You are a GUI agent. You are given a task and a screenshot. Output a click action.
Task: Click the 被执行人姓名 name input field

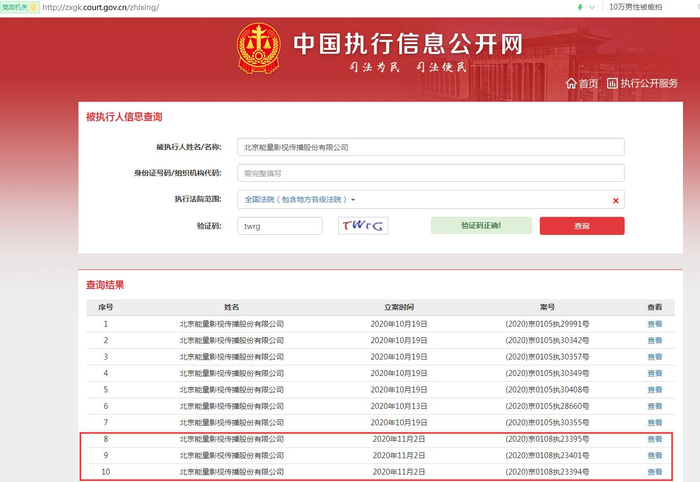tap(430, 147)
